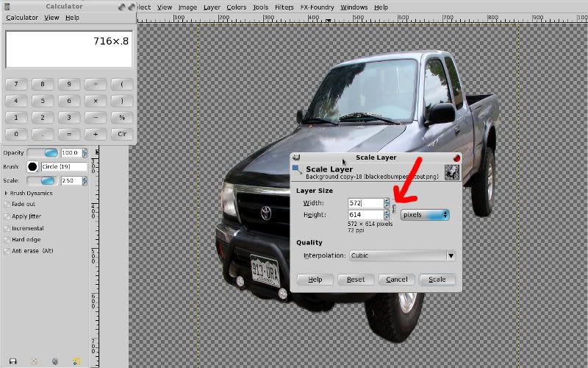
Task: Click the black circle brush preview
Action: click(32, 167)
